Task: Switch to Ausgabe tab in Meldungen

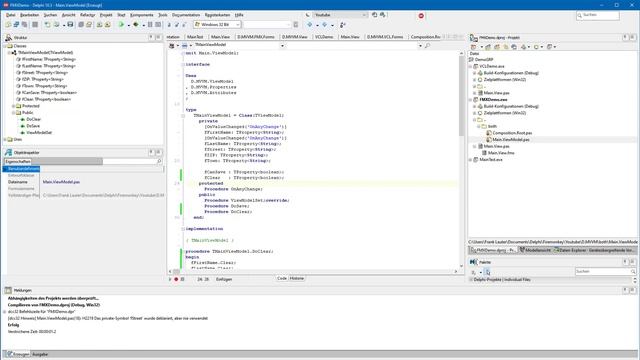Action: 40,354
